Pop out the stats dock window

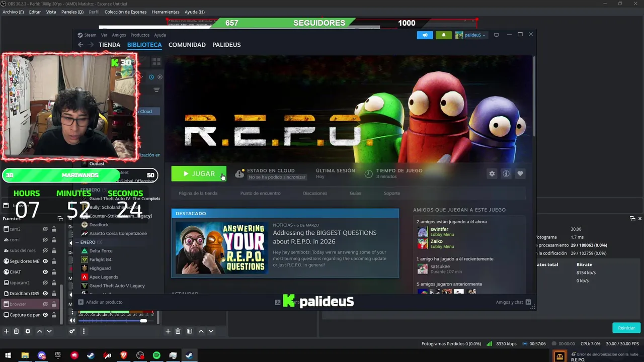pos(633,219)
